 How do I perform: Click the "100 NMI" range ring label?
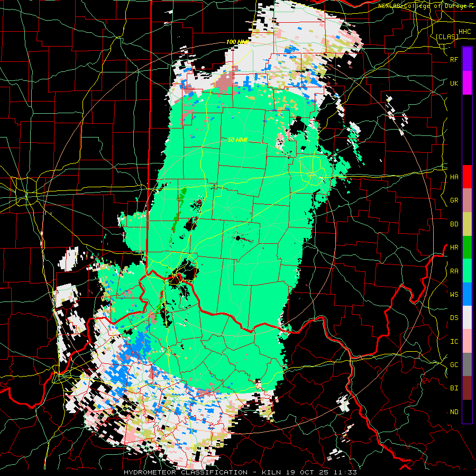coord(237,42)
